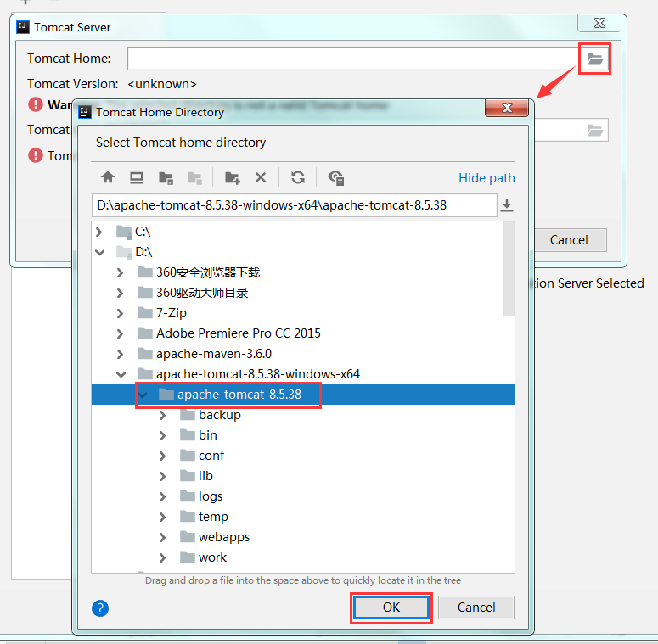Expand the 360安全浏览器下载 folder
This screenshot has width=658, height=644.
coord(120,272)
